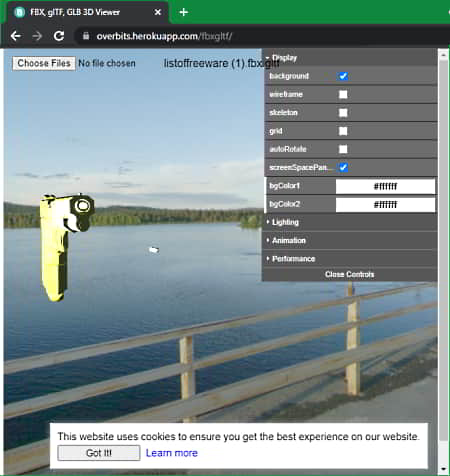The image size is (450, 476).
Task: Click Close Controls button
Action: coord(350,274)
